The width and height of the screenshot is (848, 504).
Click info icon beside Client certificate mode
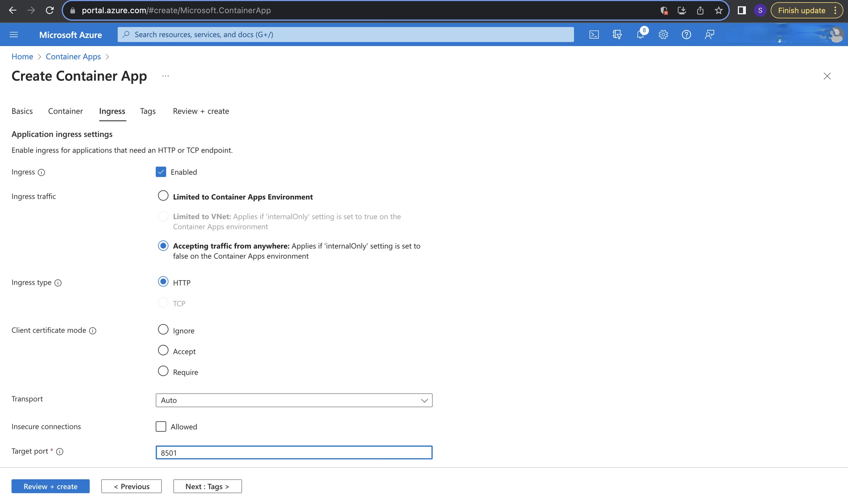[x=93, y=331]
